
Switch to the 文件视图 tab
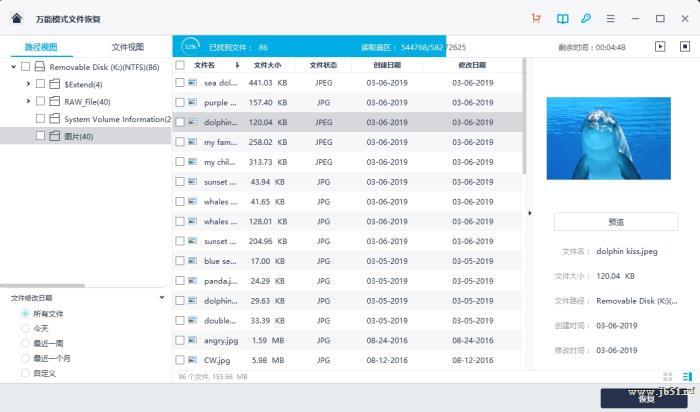coord(128,47)
